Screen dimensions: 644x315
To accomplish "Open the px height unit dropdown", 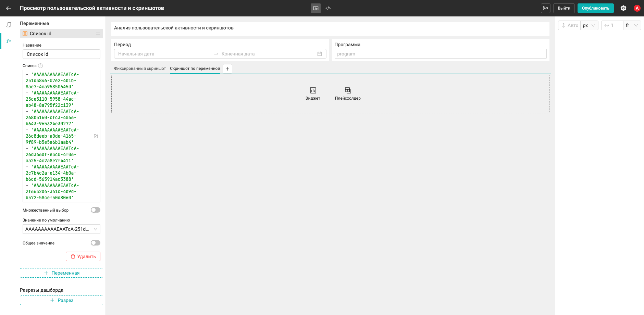I will pyautogui.click(x=589, y=25).
